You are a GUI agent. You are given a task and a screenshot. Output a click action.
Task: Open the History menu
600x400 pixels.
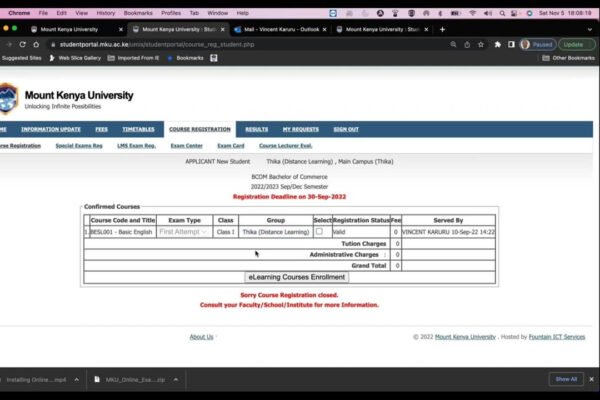pos(106,13)
